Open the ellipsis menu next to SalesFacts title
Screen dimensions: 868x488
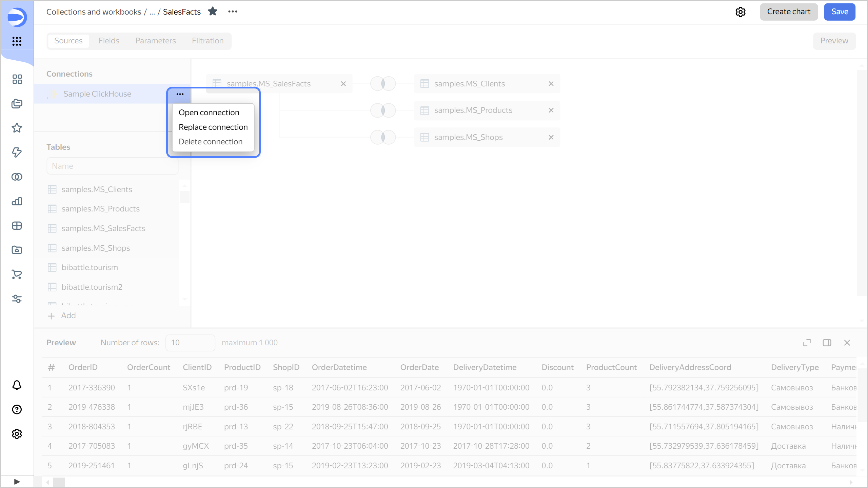[233, 12]
